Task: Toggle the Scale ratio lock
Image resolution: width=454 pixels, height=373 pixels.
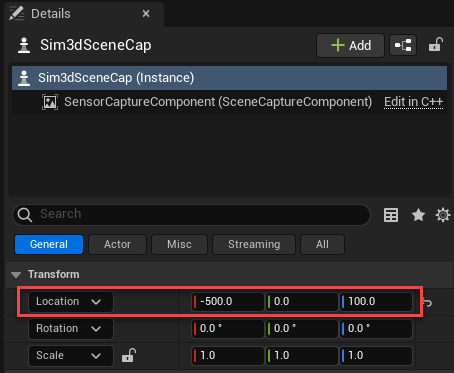Action: 129,355
